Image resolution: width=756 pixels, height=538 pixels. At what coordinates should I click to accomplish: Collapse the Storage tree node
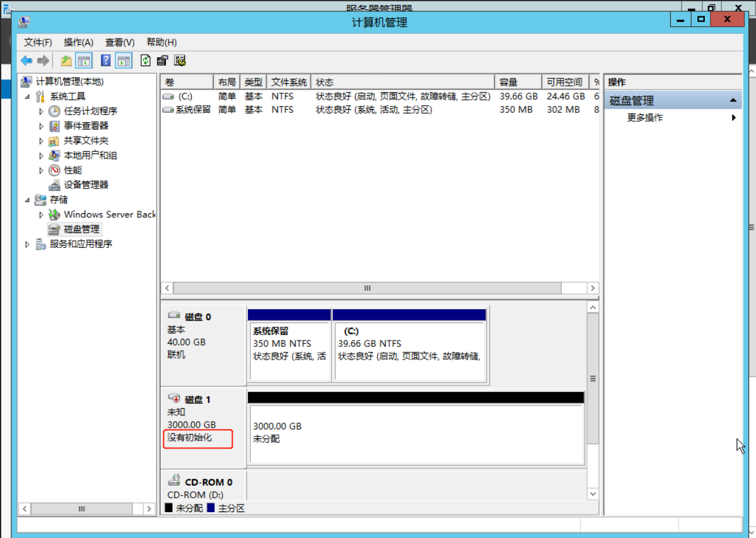coord(27,200)
